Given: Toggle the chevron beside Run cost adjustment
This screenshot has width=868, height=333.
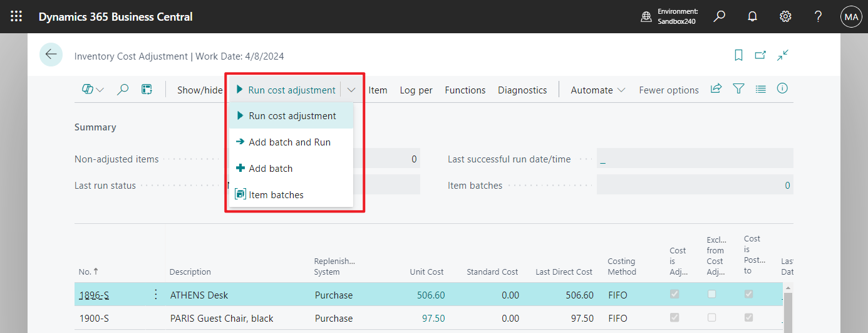Looking at the screenshot, I should click(x=351, y=90).
